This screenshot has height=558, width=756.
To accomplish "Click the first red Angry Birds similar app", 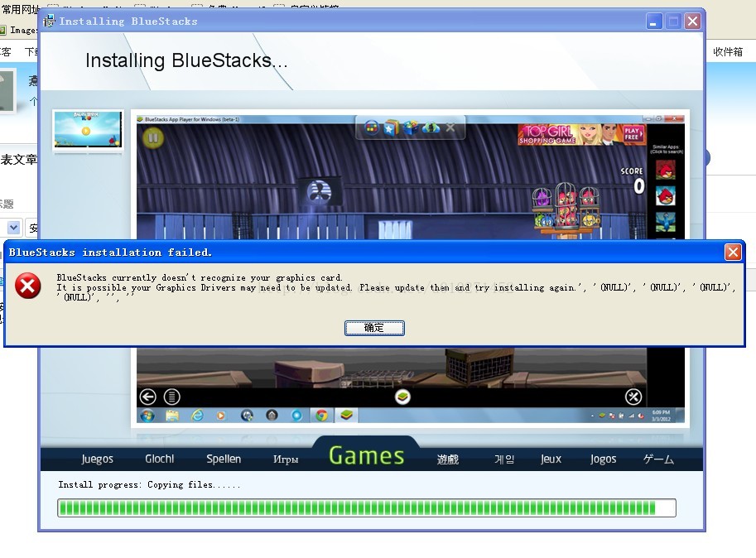I will (x=666, y=170).
